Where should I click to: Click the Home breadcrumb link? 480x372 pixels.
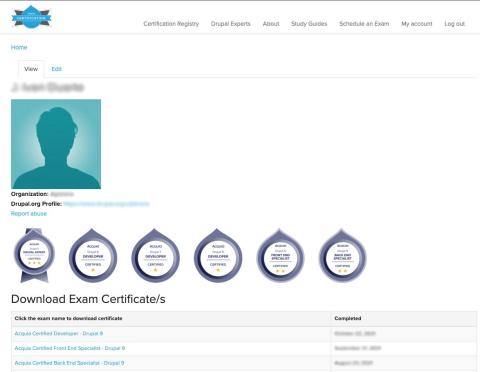(x=19, y=47)
